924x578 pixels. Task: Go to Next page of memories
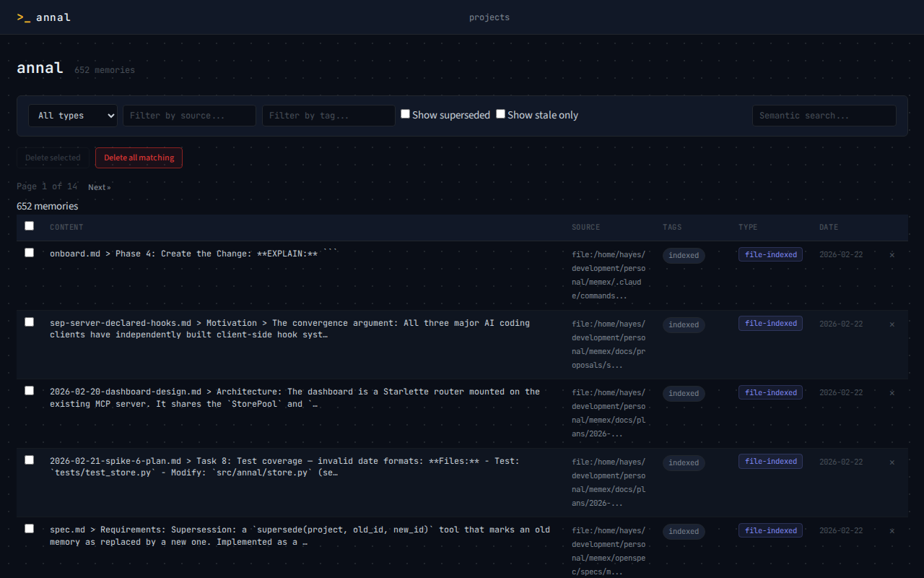tap(100, 187)
